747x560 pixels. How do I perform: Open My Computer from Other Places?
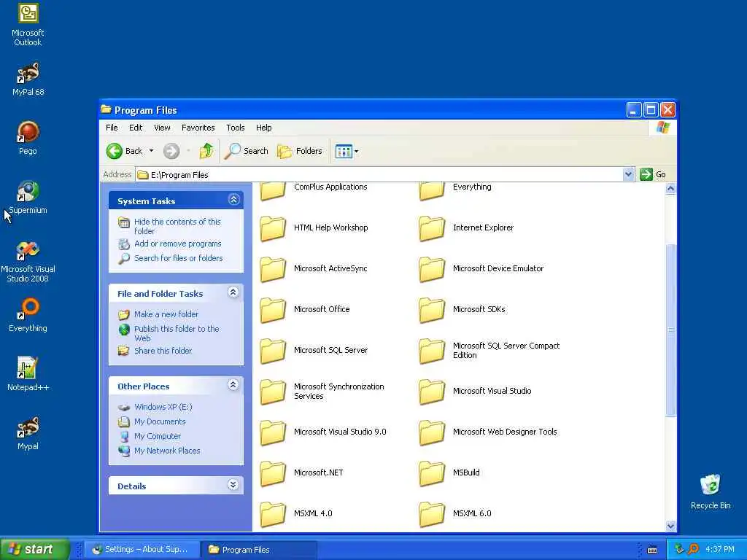click(x=158, y=436)
